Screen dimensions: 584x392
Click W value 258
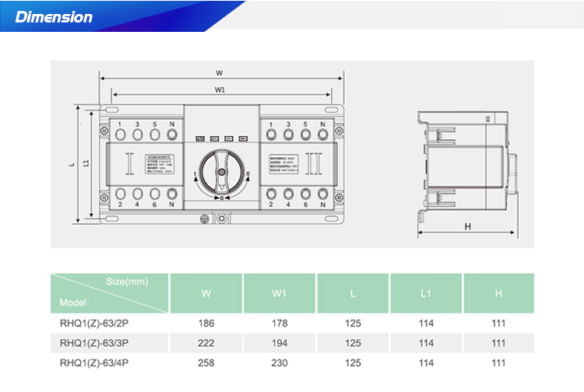click(206, 362)
